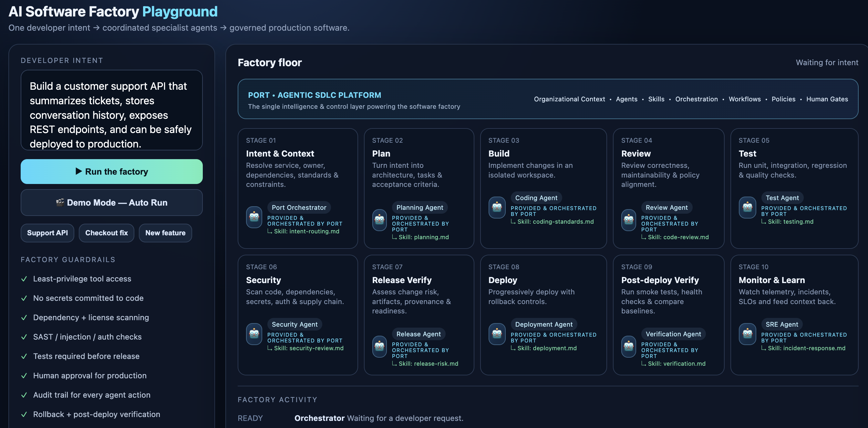This screenshot has height=428, width=868.
Task: Click the play triangle in Run the factory
Action: point(79,171)
